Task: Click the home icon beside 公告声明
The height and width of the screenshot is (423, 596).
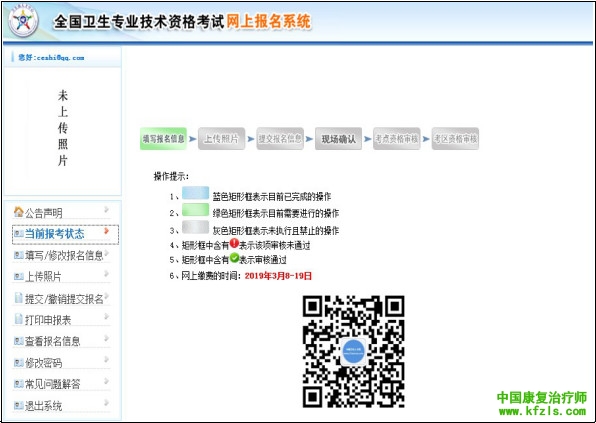Action: coord(18,212)
